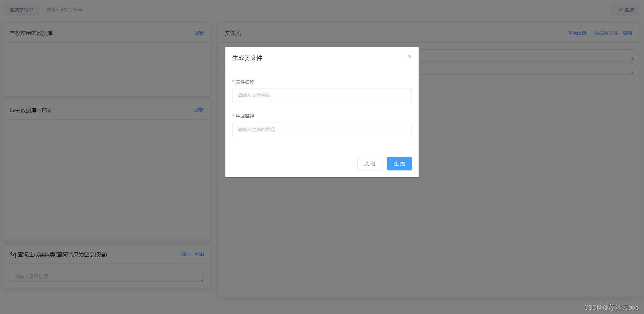Click the 选中数据库下的表 heading
Image resolution: width=644 pixels, height=314 pixels.
(31, 110)
